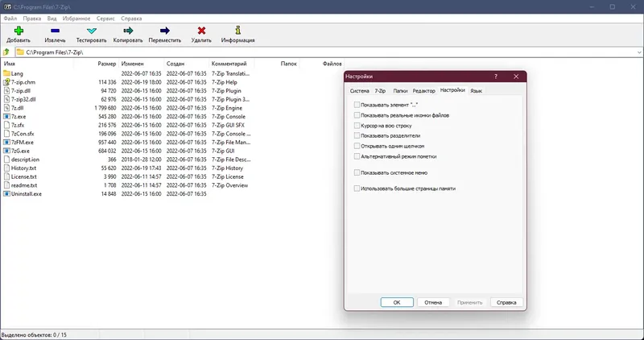Check Открывать одним щелчком option
Viewport: 644px width, 340px height.
[x=357, y=146]
